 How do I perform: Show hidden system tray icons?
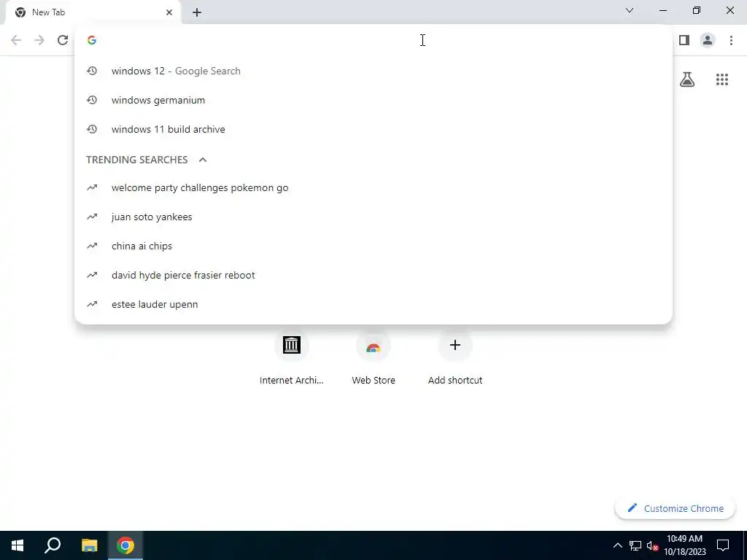click(x=617, y=545)
